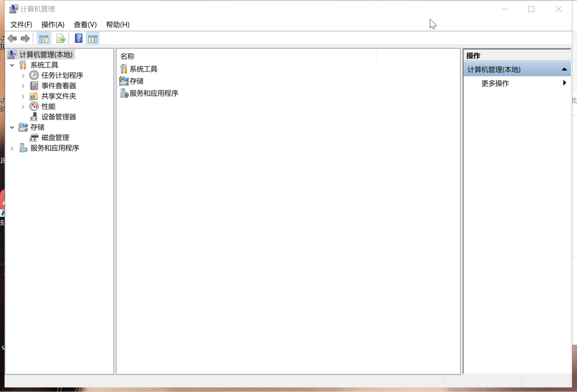The height and width of the screenshot is (392, 577).
Task: Collapse the Actions pane using the chevron arrow
Action: pyautogui.click(x=564, y=69)
